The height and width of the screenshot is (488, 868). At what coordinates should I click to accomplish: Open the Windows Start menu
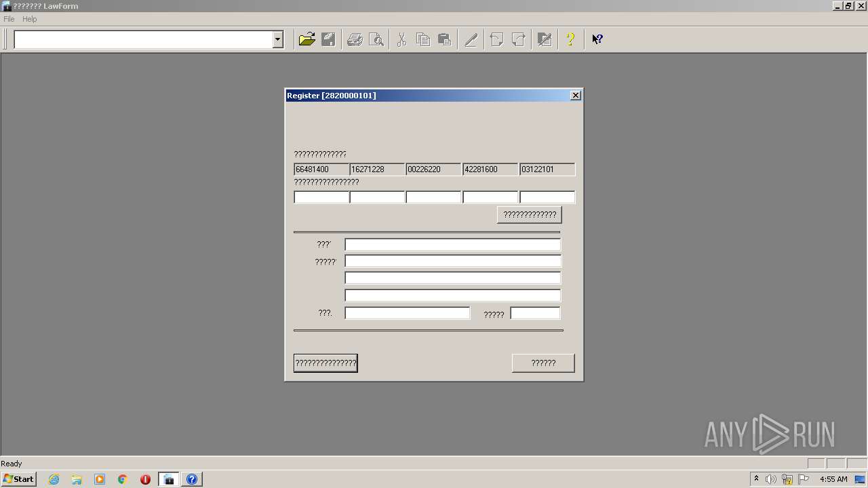[18, 479]
